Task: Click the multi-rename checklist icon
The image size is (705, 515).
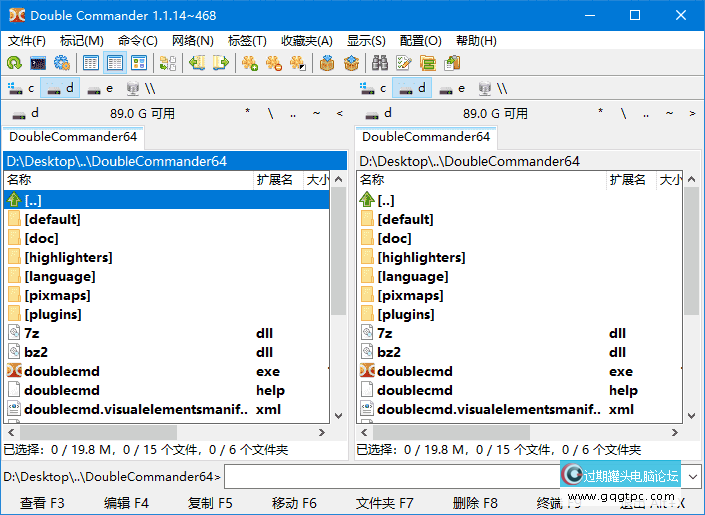Action: [x=403, y=63]
